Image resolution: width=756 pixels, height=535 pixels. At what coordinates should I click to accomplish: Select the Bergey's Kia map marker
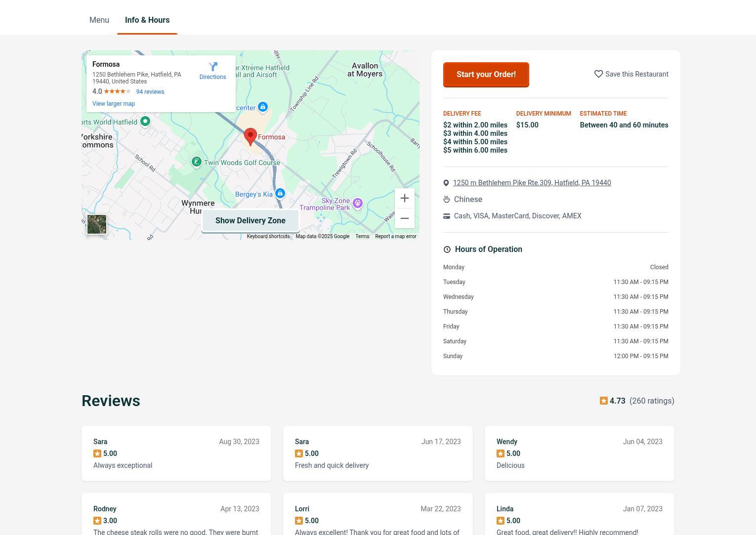coord(280,193)
